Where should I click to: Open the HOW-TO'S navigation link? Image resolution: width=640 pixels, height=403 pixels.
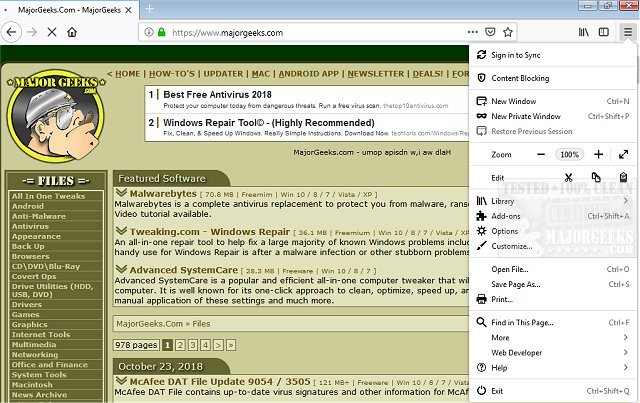coord(172,74)
